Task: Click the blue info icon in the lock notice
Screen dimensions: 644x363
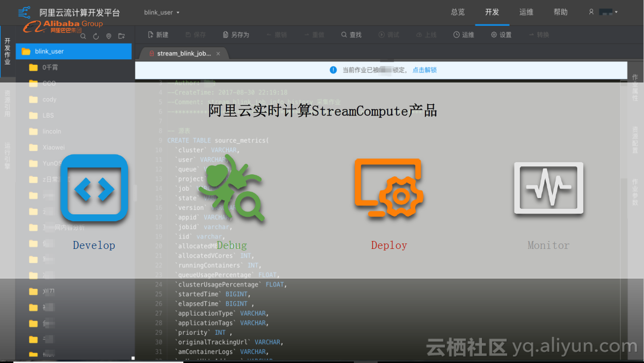Action: tap(334, 70)
